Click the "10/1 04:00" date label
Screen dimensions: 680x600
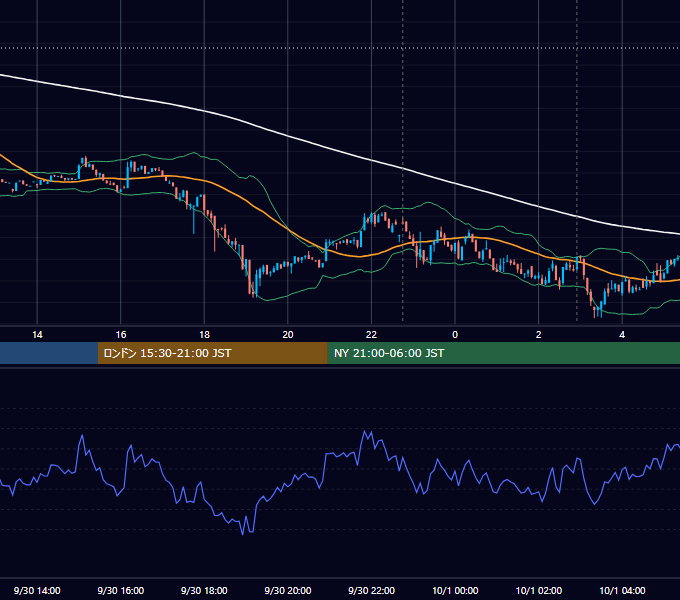622,590
